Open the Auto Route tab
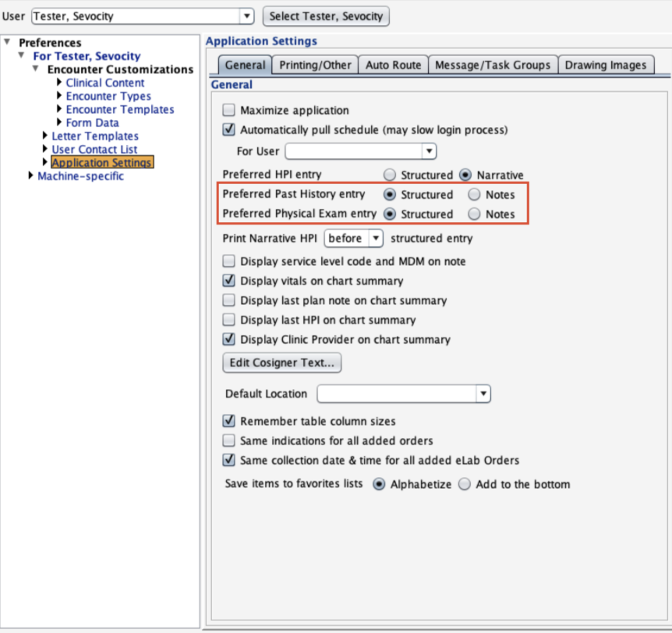This screenshot has width=672, height=633. pyautogui.click(x=393, y=65)
